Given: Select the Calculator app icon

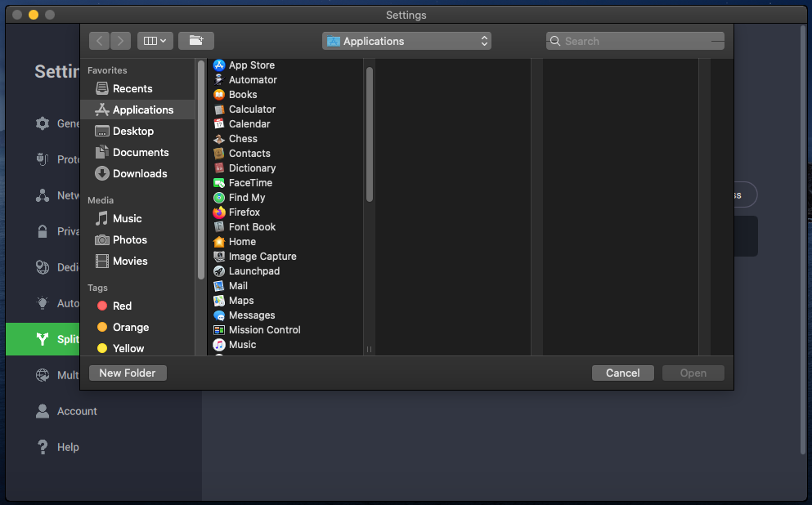Looking at the screenshot, I should 219,109.
